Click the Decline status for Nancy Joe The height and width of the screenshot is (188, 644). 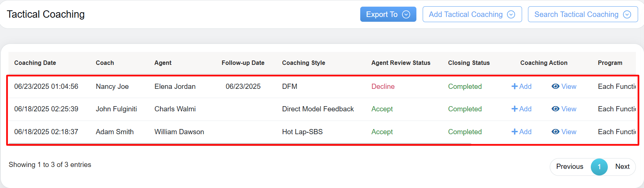click(383, 87)
